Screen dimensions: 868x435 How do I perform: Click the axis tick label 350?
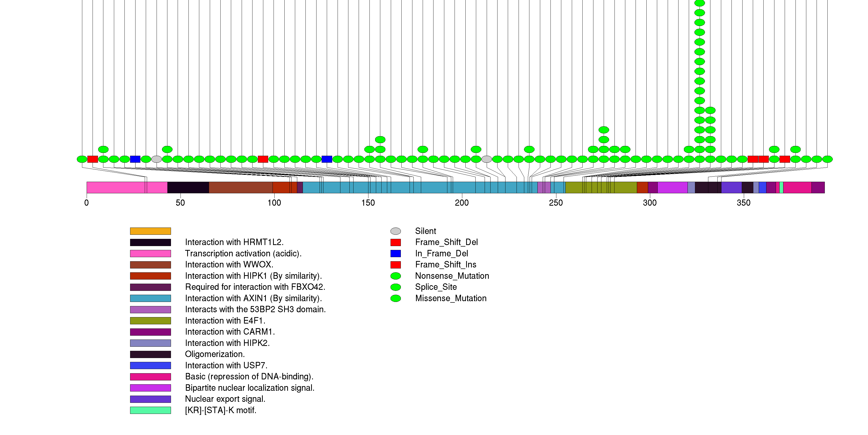(743, 203)
